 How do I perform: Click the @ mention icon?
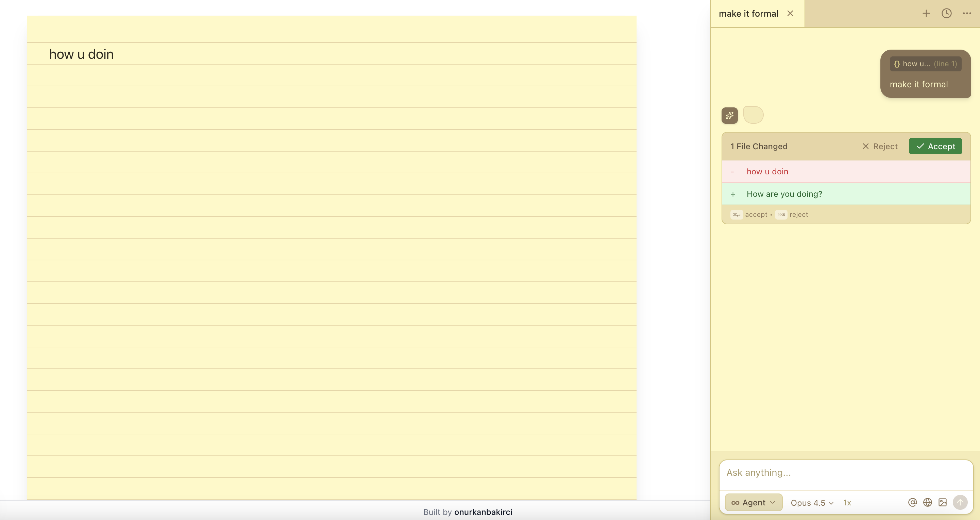912,502
